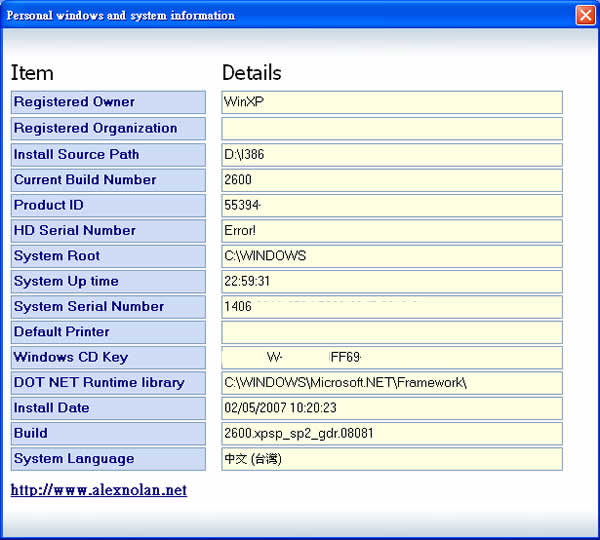Image resolution: width=600 pixels, height=540 pixels.
Task: Click the window title bar text
Action: [x=121, y=16]
